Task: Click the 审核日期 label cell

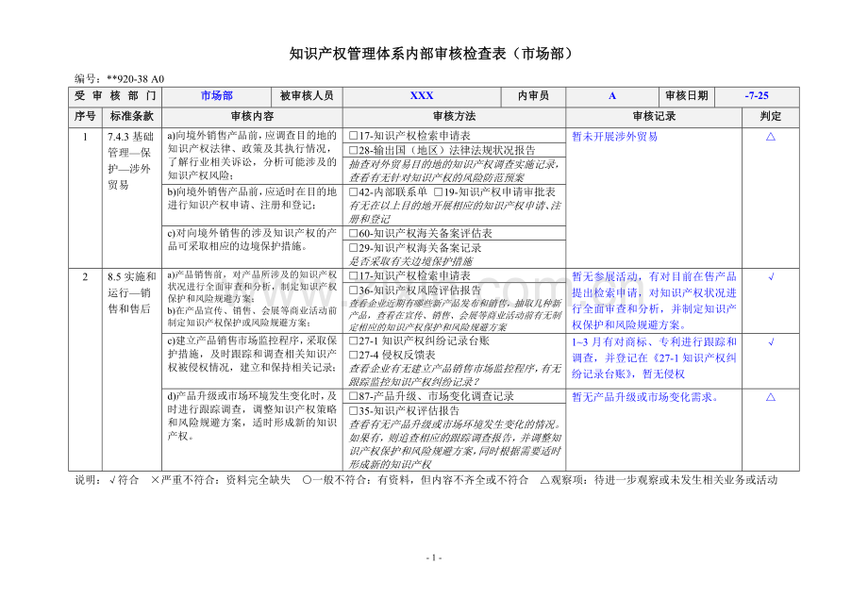Action: point(687,96)
